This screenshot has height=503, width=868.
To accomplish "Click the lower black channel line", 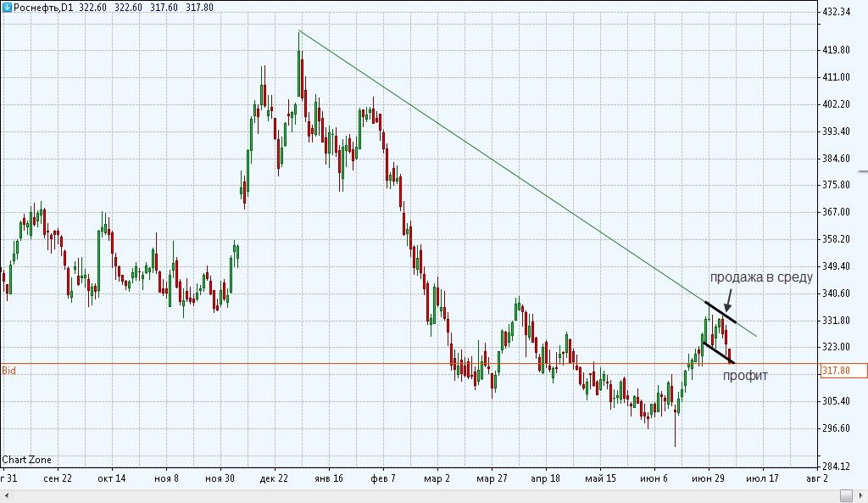I will click(x=717, y=352).
